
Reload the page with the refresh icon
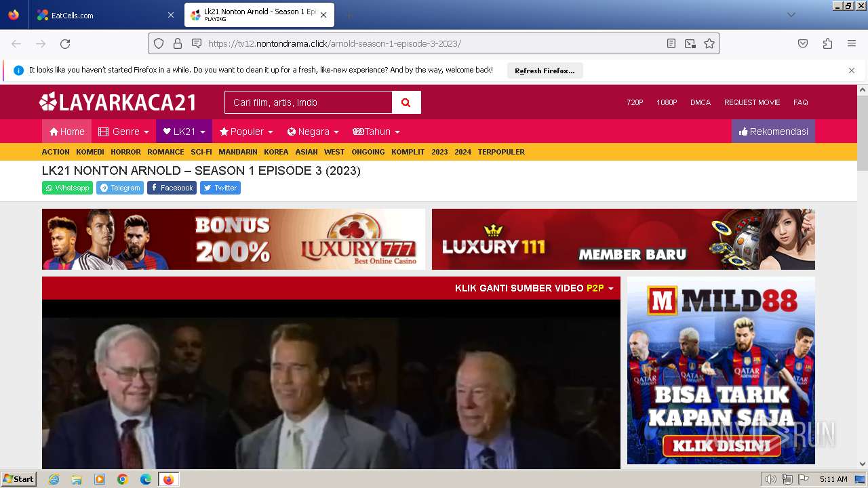click(65, 43)
